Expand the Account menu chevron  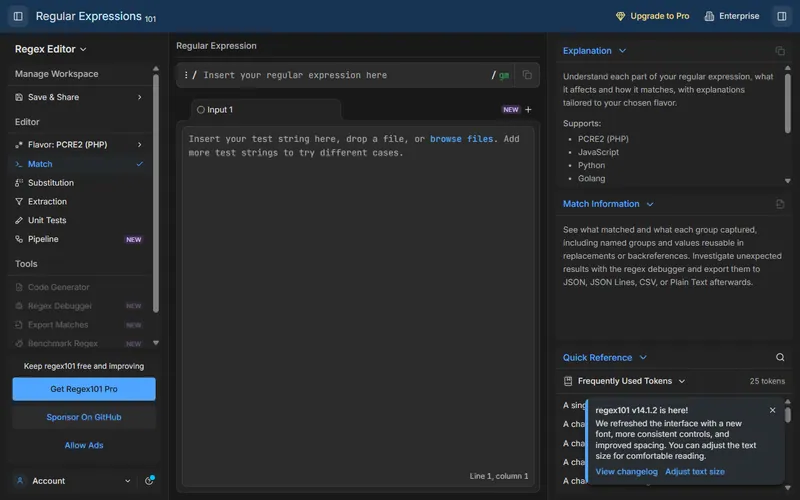(128, 481)
